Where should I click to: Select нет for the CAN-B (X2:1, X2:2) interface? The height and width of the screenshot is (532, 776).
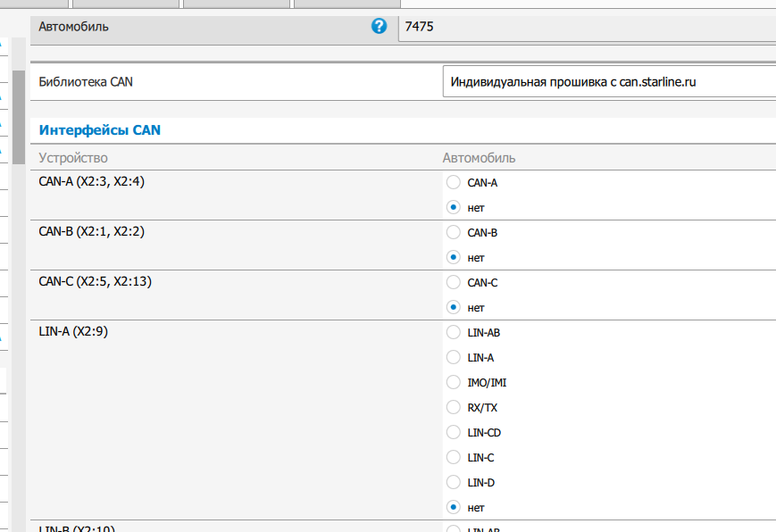click(x=454, y=257)
